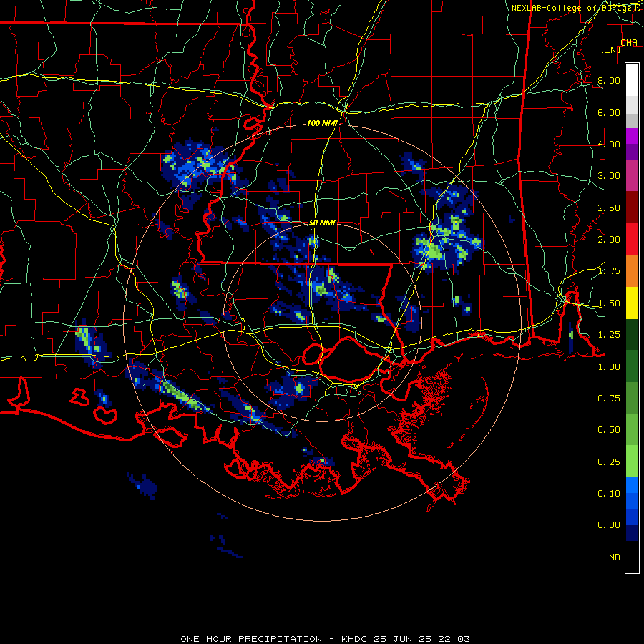Screen dimensions: 644x644
Task: Click the pink legend swatch
Action: [632, 175]
